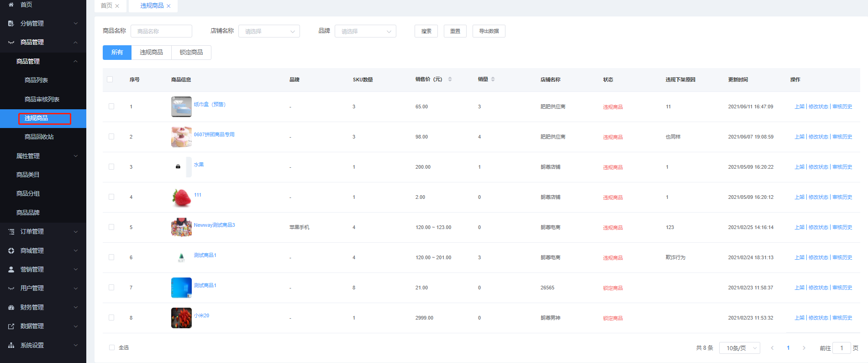Tick the checkbox for row 1 纸巾盒
The image size is (868, 363).
[x=111, y=107]
